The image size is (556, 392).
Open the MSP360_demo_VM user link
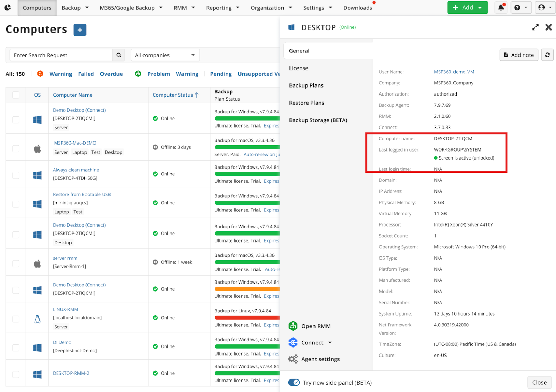point(454,72)
